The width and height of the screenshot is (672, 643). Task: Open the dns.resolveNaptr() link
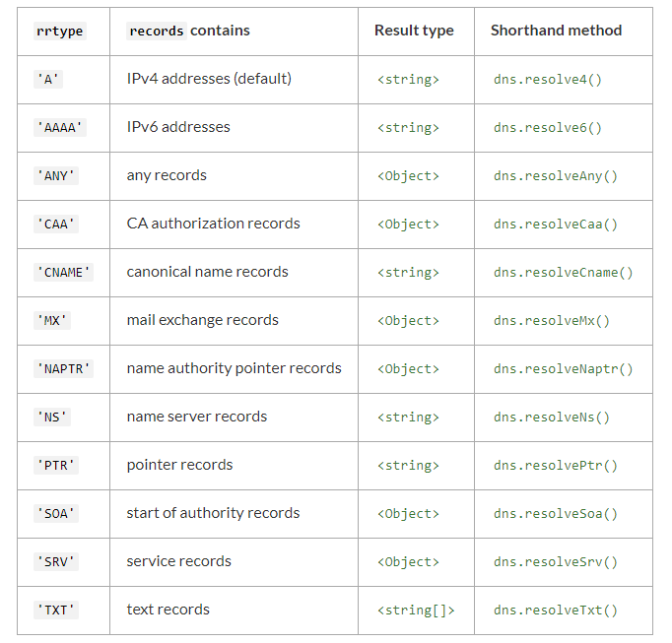tap(563, 369)
